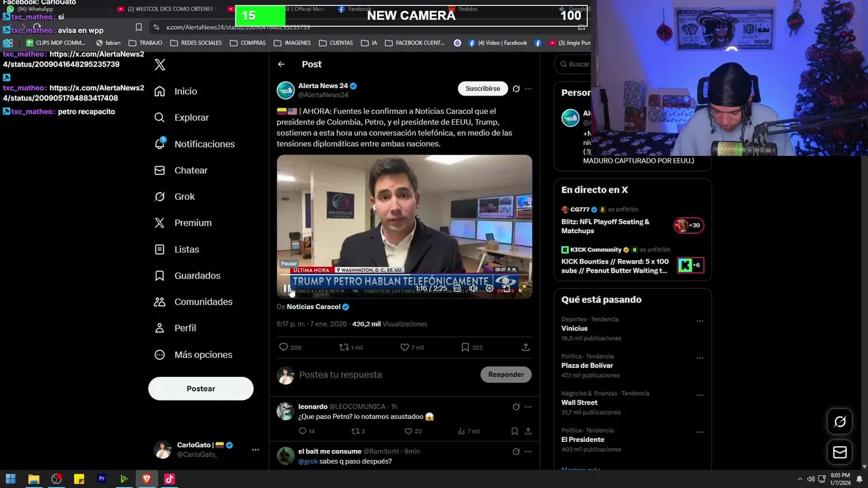Open Noticias Caracol source link

pos(313,307)
